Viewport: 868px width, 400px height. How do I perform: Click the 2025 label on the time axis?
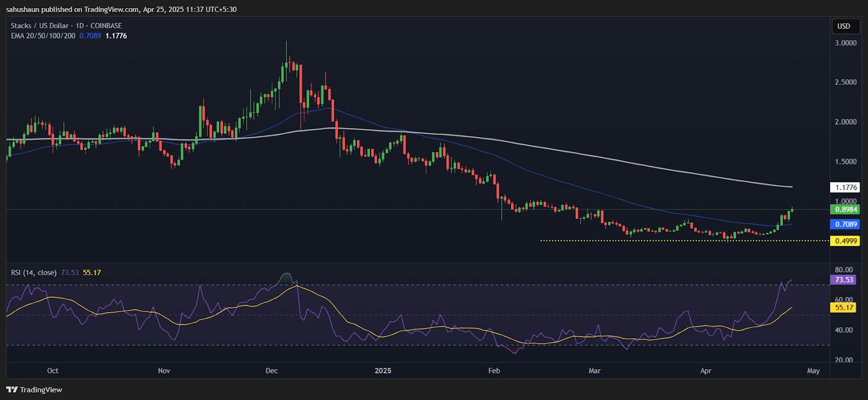tap(383, 371)
